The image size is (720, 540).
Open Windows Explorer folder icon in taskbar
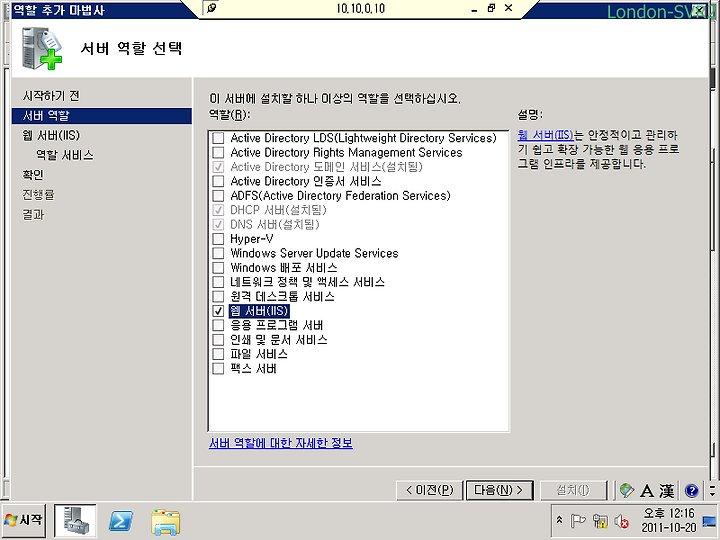click(165, 522)
